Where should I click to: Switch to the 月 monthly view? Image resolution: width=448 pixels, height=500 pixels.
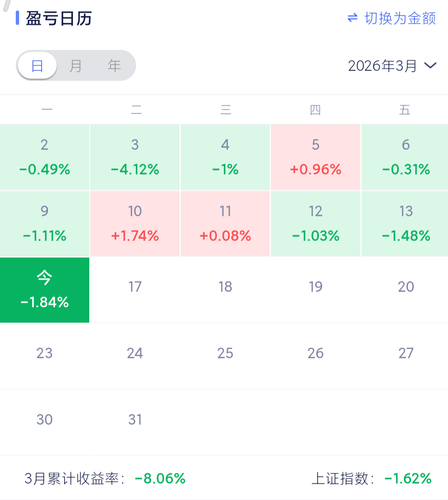(x=76, y=66)
